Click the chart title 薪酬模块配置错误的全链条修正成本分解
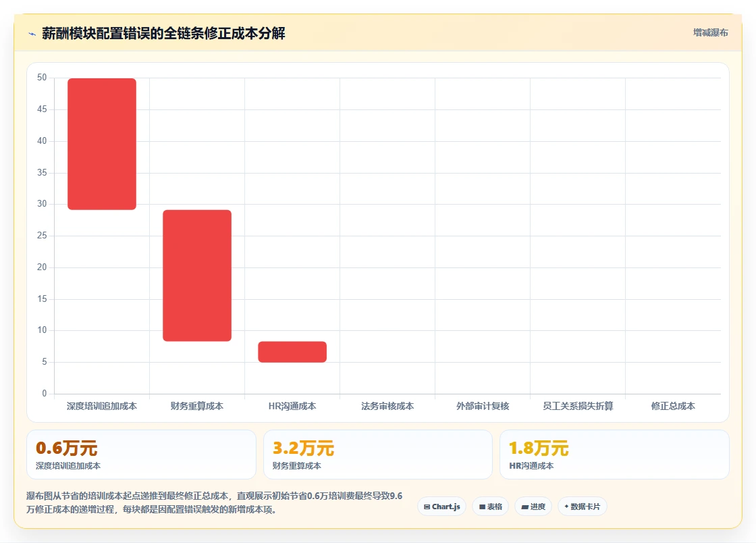756x543 pixels. [x=163, y=33]
